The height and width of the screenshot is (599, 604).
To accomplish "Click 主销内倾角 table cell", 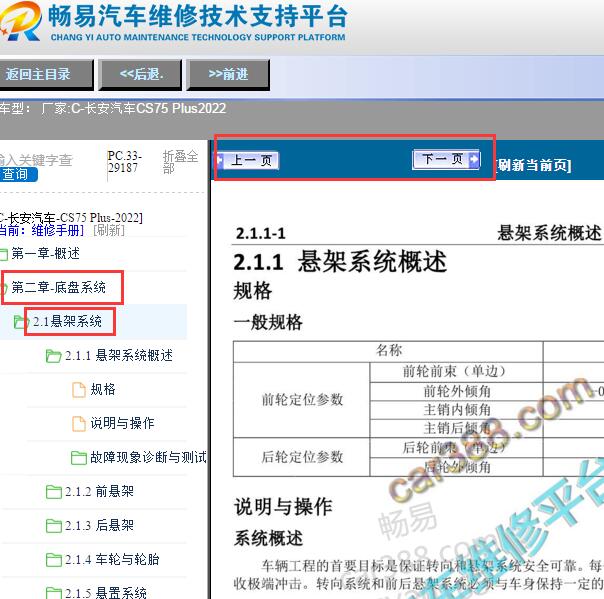I will [456, 410].
